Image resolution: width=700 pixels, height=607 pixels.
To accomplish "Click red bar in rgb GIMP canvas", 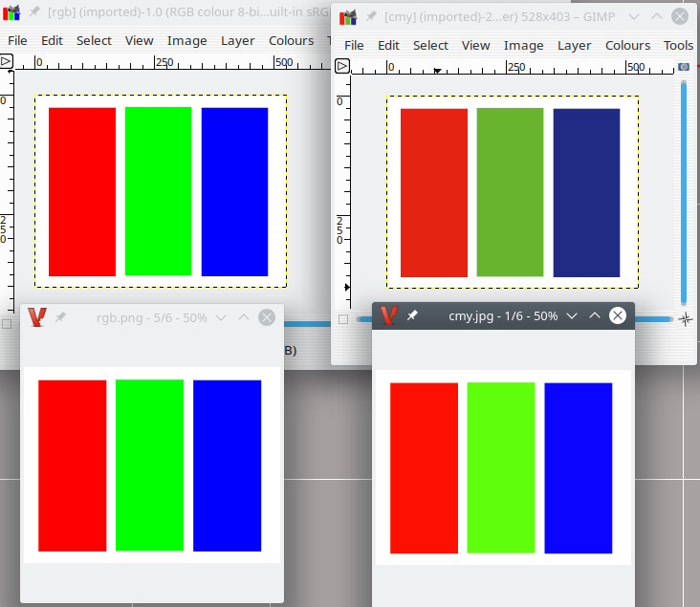I will pyautogui.click(x=82, y=191).
